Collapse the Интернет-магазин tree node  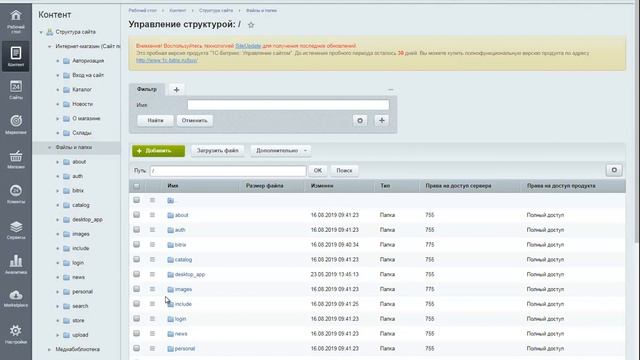click(49, 47)
